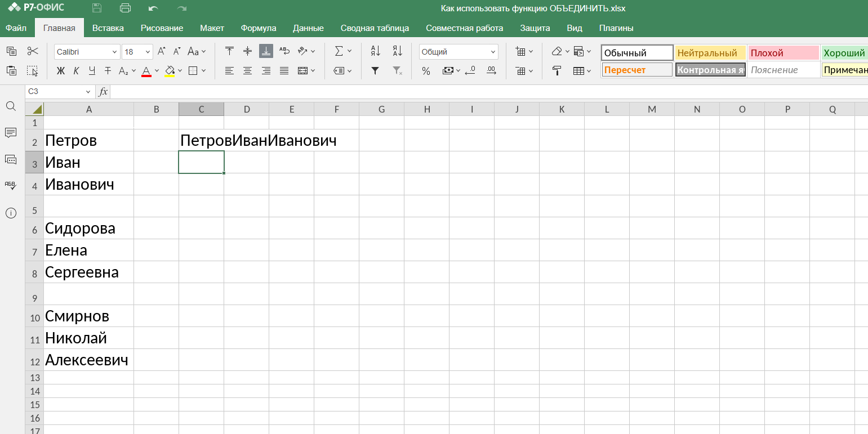
Task: Toggle Underline (Ч) formatting
Action: click(92, 71)
